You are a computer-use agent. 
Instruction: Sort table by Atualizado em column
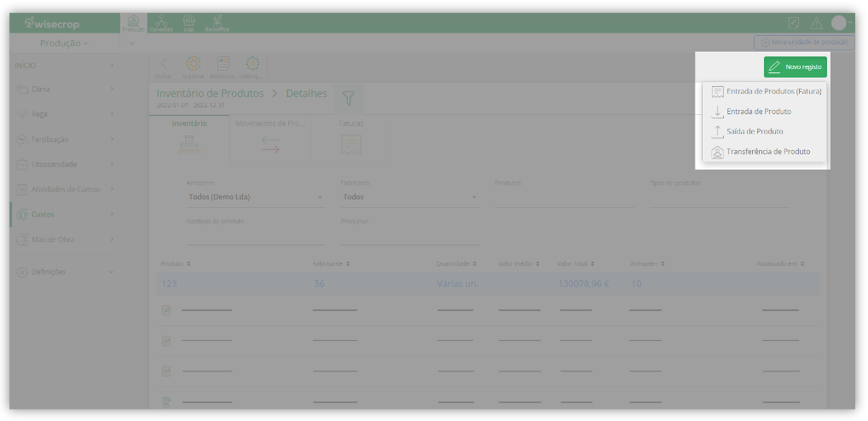(780, 264)
